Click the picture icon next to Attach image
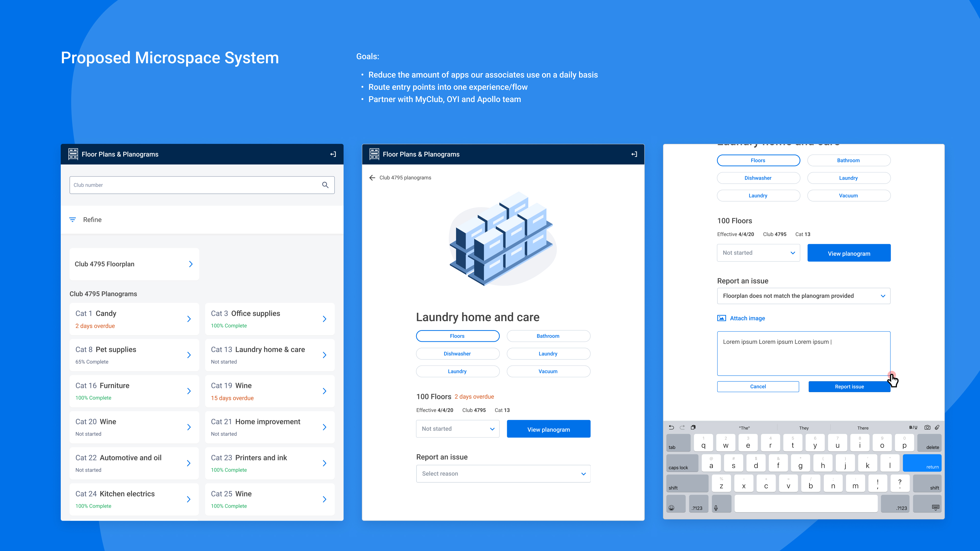Image resolution: width=980 pixels, height=551 pixels. click(721, 318)
